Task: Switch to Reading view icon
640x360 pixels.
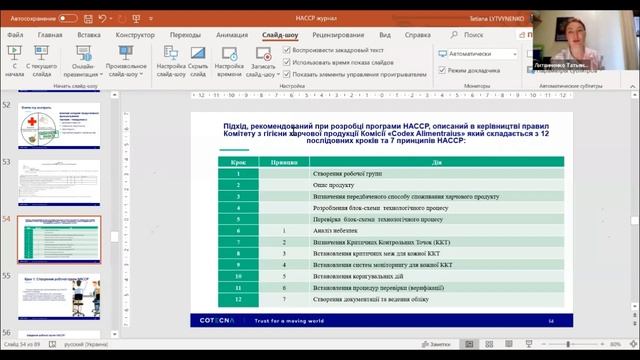Action: click(x=509, y=344)
